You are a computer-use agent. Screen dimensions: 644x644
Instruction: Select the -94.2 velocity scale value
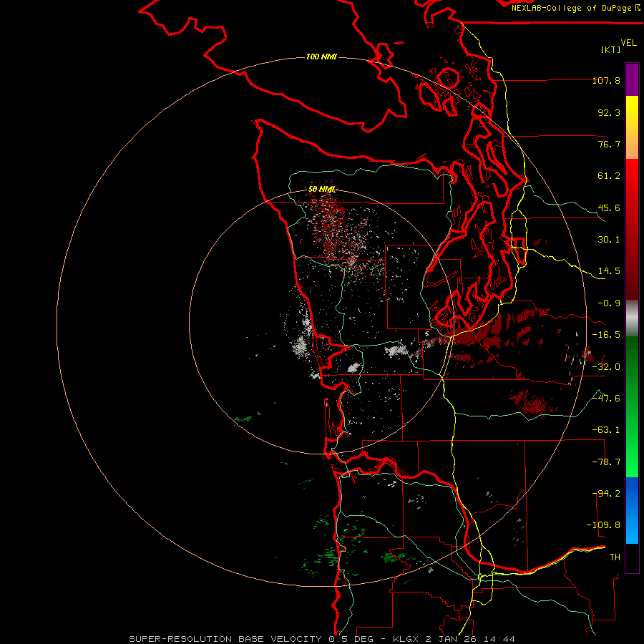606,494
